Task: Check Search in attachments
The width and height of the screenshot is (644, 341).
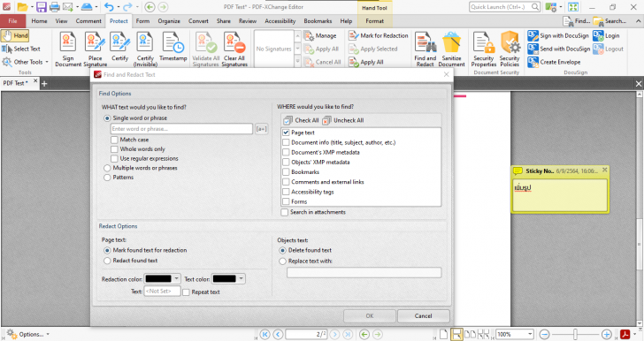Action: (x=284, y=212)
